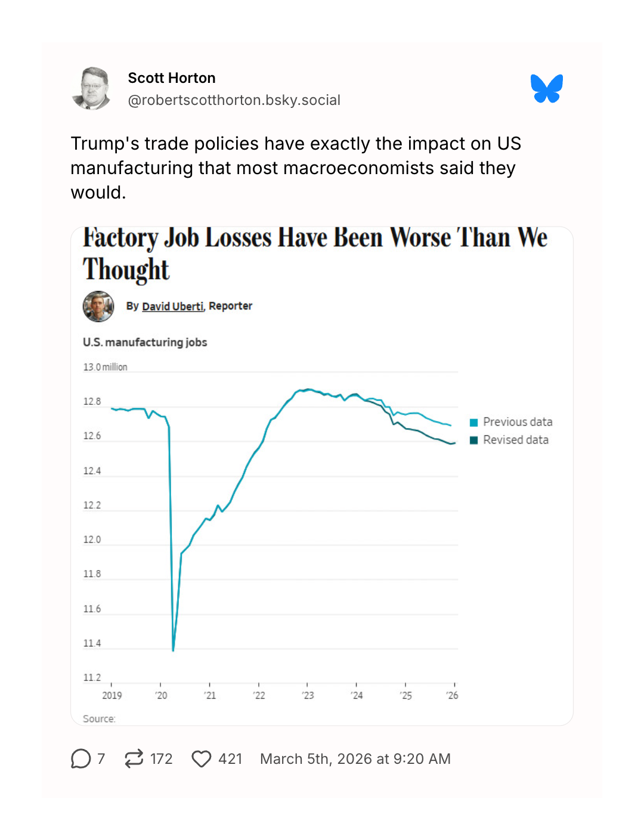Click the Scott Horton display name
The height and width of the screenshot is (839, 644).
coord(172,78)
